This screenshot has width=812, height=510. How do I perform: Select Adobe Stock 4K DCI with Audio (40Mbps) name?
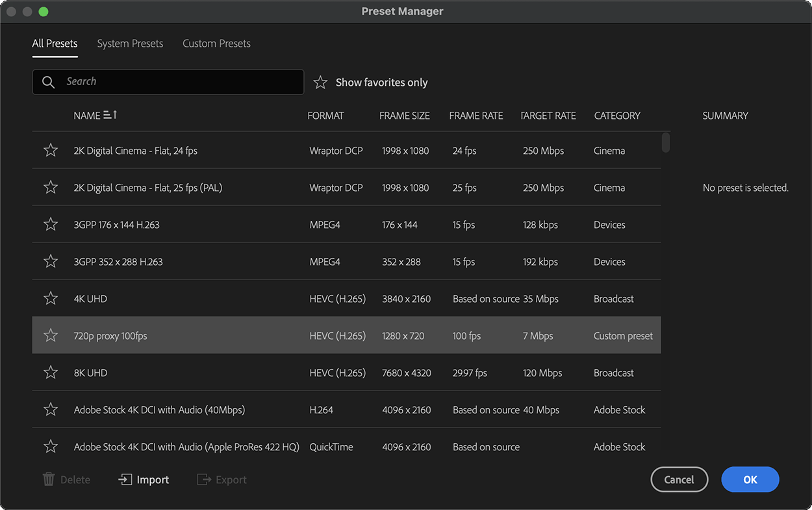tap(159, 410)
